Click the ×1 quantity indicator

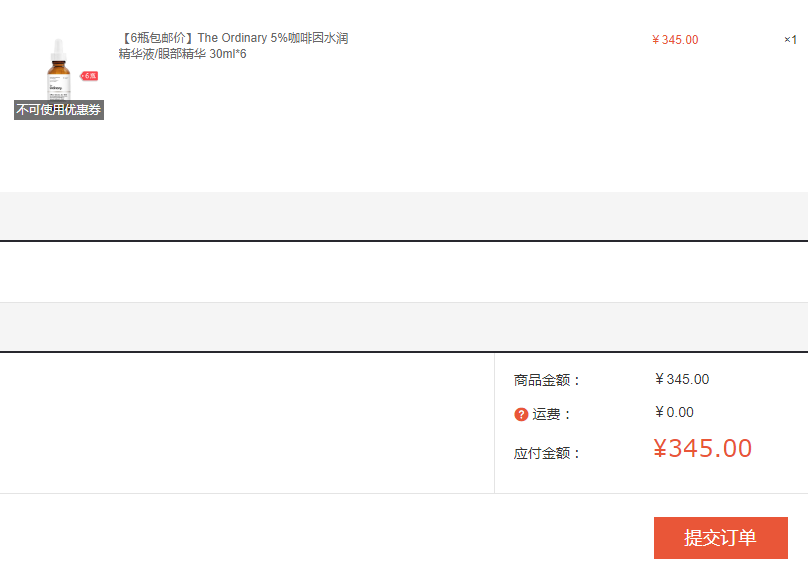pos(790,40)
